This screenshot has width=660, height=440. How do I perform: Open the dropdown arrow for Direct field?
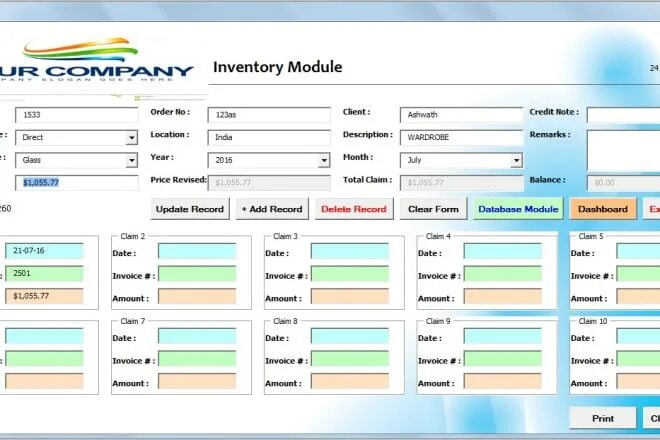click(132, 138)
